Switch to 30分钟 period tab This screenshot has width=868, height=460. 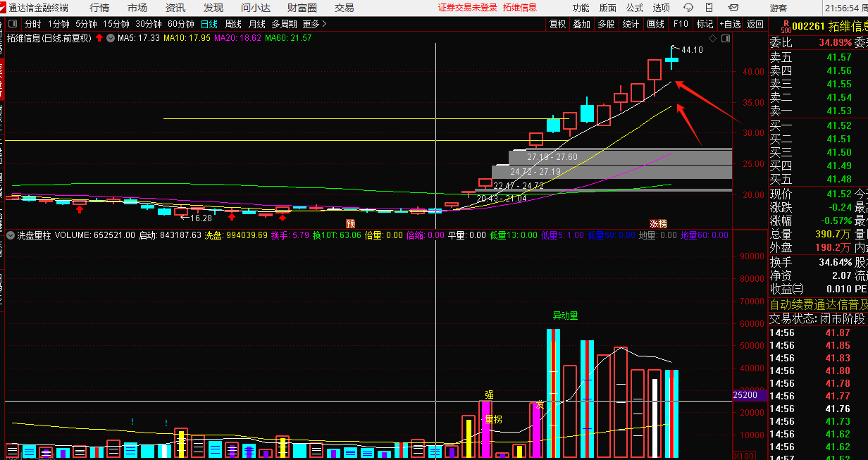click(x=149, y=24)
